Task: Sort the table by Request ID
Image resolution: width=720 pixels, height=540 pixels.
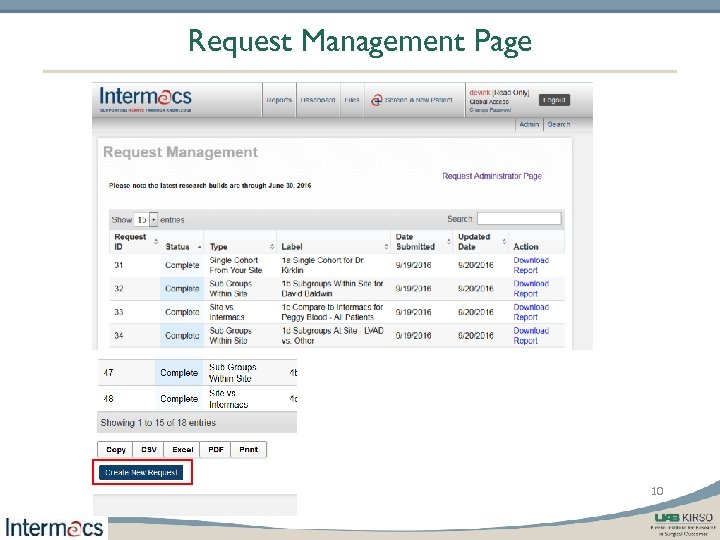Action: (135, 242)
